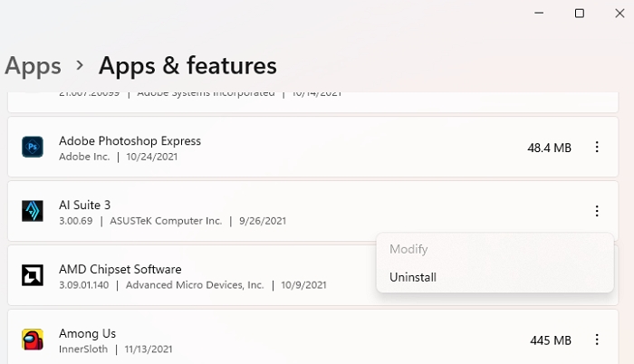This screenshot has width=634, height=364.
Task: Click the 3.00.69 version number
Action: coord(75,221)
